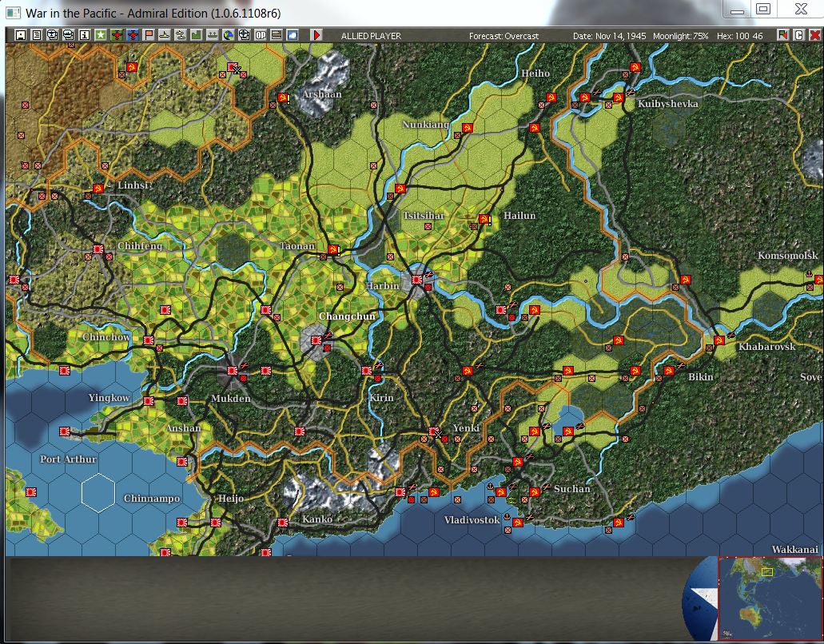Select Soviet unit icon at Heiho
This screenshot has height=644, width=824.
551,97
